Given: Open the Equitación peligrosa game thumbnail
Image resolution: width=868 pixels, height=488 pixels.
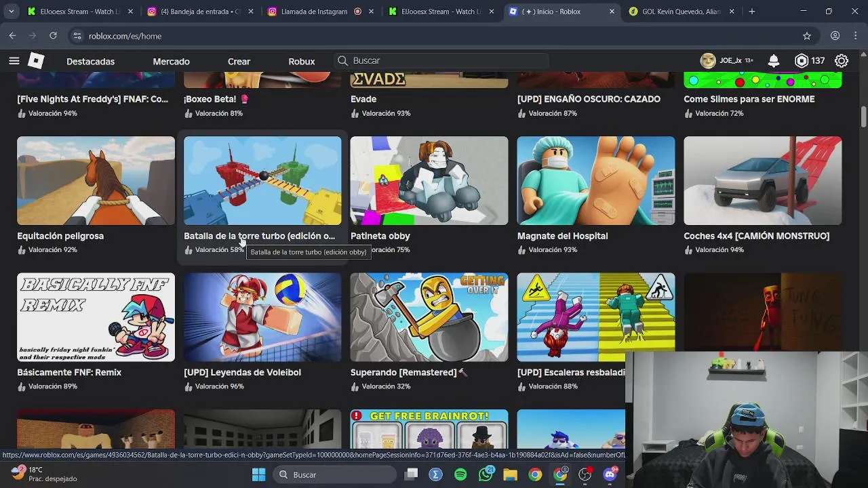Looking at the screenshot, I should [96, 180].
